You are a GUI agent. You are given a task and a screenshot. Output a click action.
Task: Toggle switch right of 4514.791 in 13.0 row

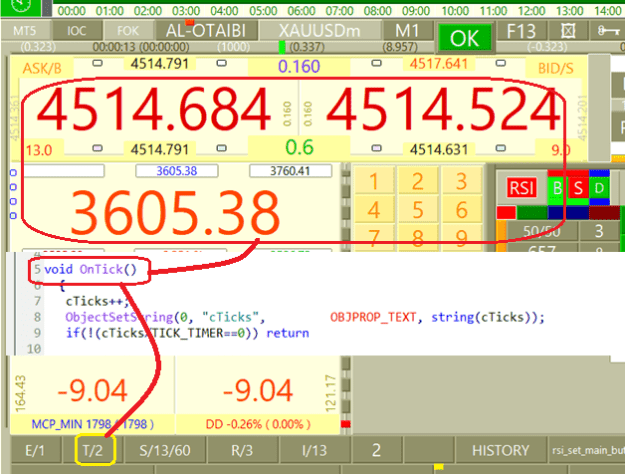coord(222,148)
